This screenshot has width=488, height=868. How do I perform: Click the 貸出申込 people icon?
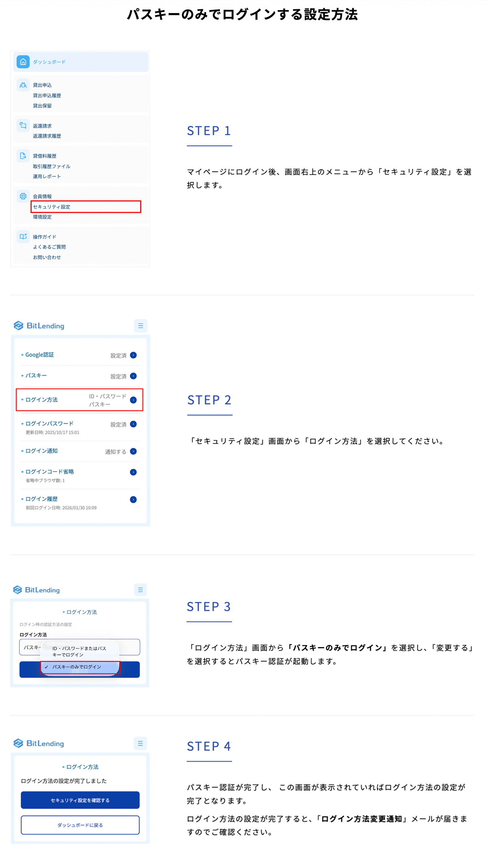coord(23,85)
